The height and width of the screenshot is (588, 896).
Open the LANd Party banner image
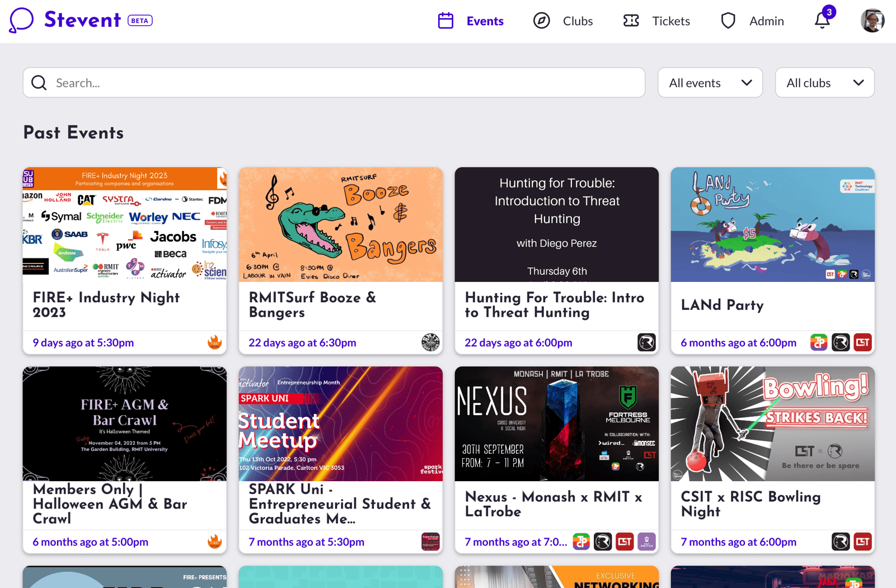pos(772,224)
